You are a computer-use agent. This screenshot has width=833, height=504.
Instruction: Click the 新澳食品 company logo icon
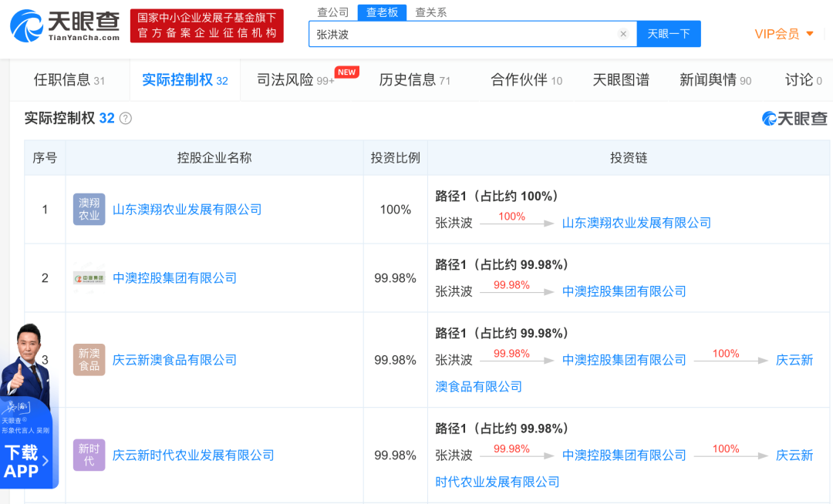89,360
